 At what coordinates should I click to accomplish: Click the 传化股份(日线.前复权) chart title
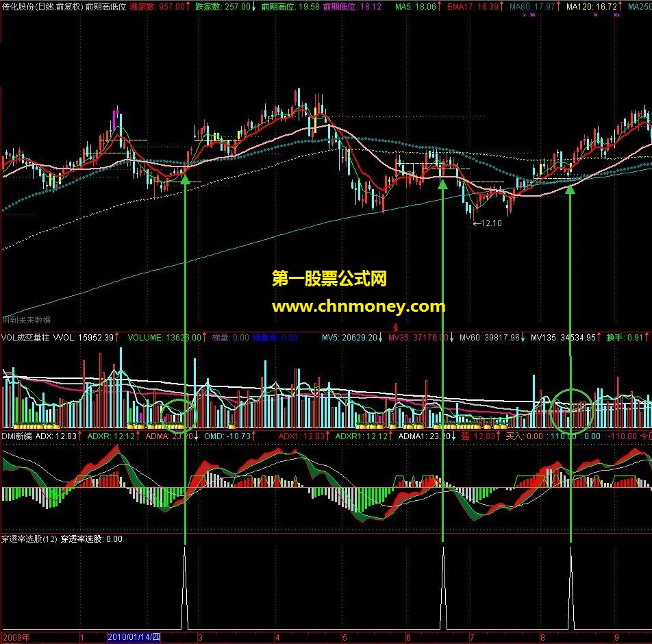pos(42,7)
